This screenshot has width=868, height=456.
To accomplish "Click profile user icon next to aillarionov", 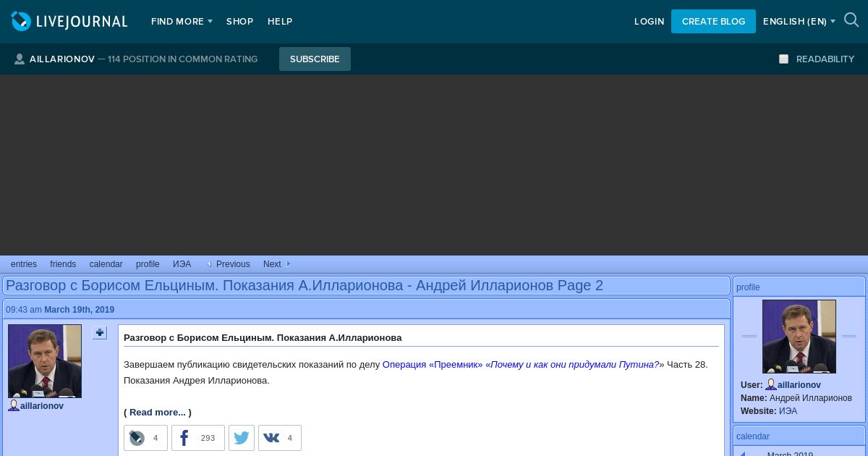I will click(x=771, y=385).
